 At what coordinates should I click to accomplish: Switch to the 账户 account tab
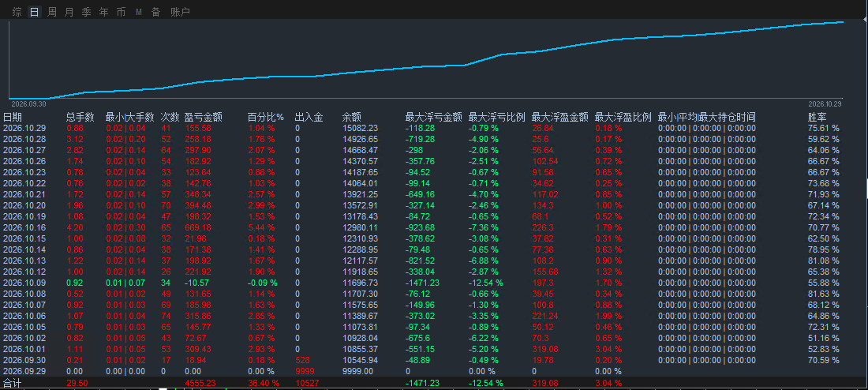pos(180,12)
